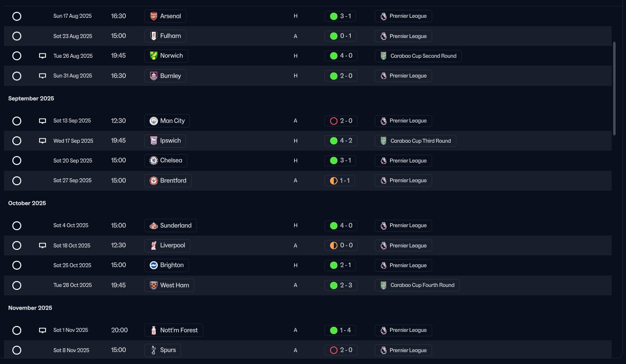Click the TV broadcast icon beside Norwich fixture
The image size is (626, 364).
coord(43,56)
